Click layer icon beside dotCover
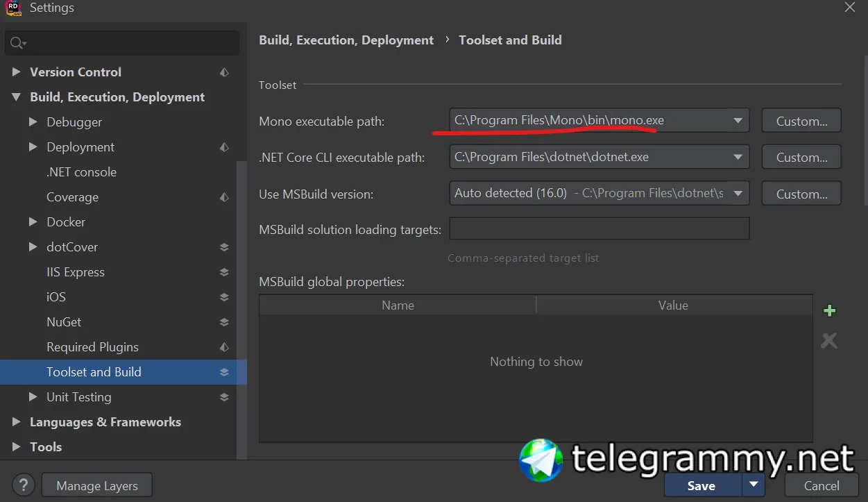The width and height of the screenshot is (868, 502). (x=224, y=247)
